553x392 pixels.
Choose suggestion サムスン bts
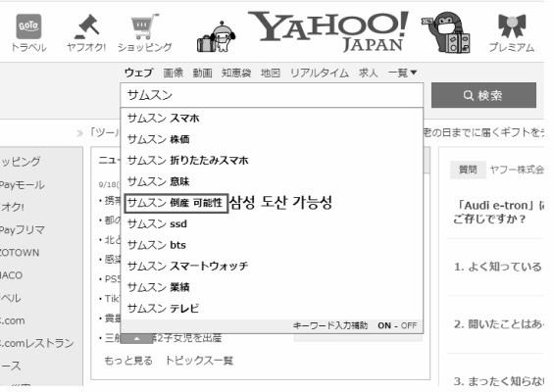(272, 245)
